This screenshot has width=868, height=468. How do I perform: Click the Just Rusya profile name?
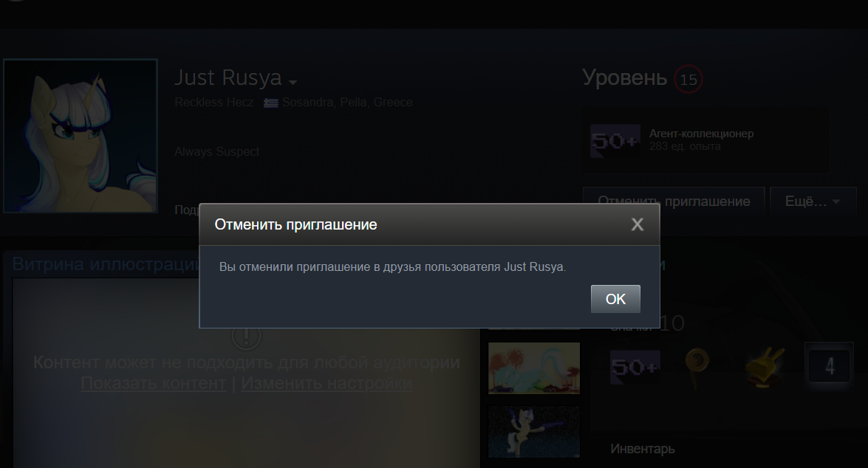pos(228,78)
